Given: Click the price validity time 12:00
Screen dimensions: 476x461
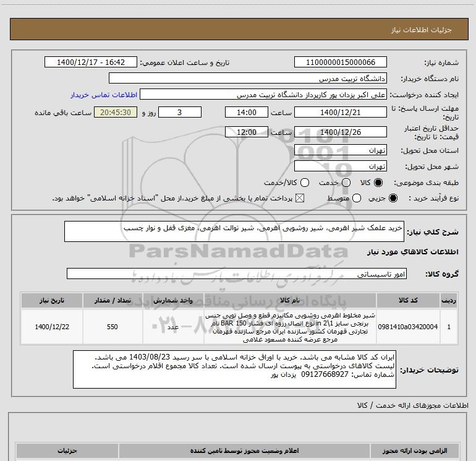Looking at the screenshot, I should click(247, 132).
